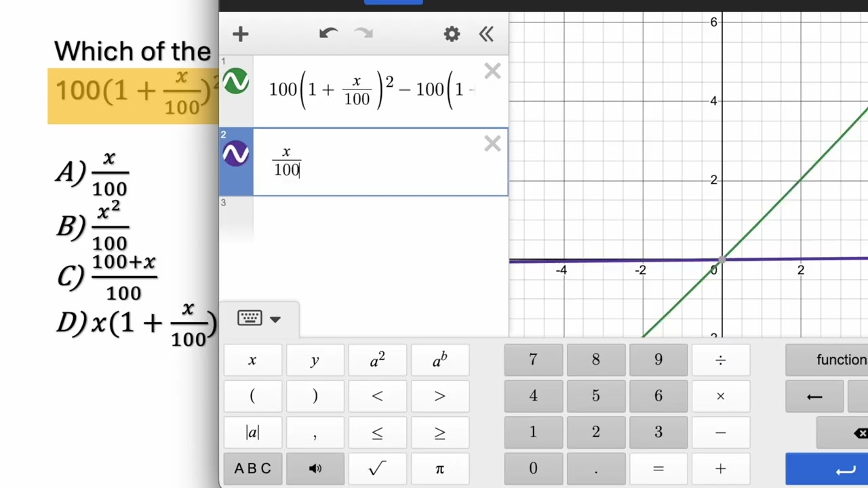Click the highlighted yellow question expression
Viewport: 868px width, 488px height.
tap(134, 96)
